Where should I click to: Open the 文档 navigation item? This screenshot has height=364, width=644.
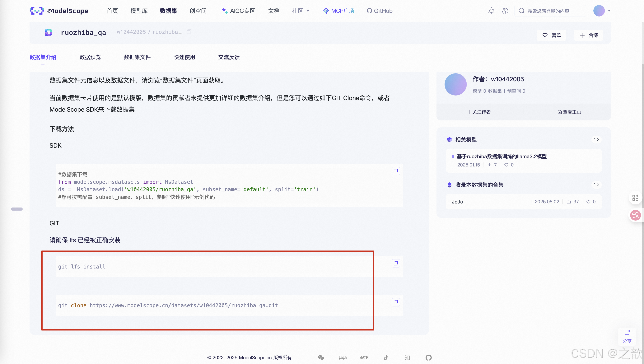[274, 11]
